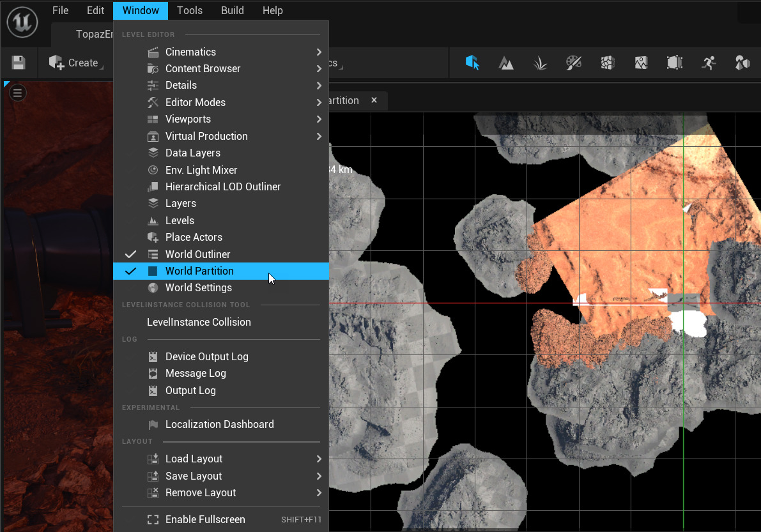Expand the Load Layout submenu

[x=194, y=459]
